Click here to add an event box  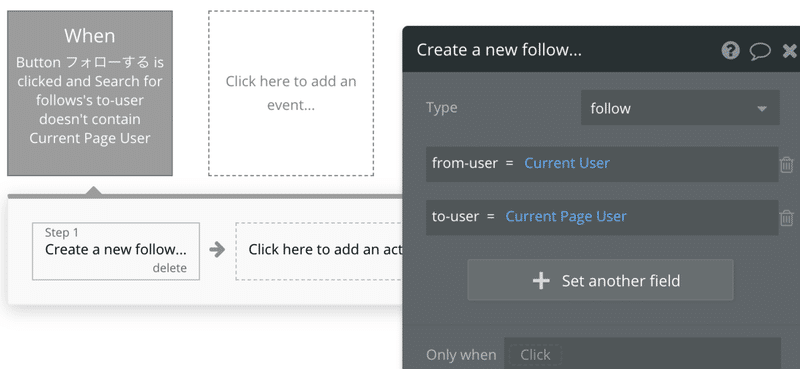[x=291, y=93]
